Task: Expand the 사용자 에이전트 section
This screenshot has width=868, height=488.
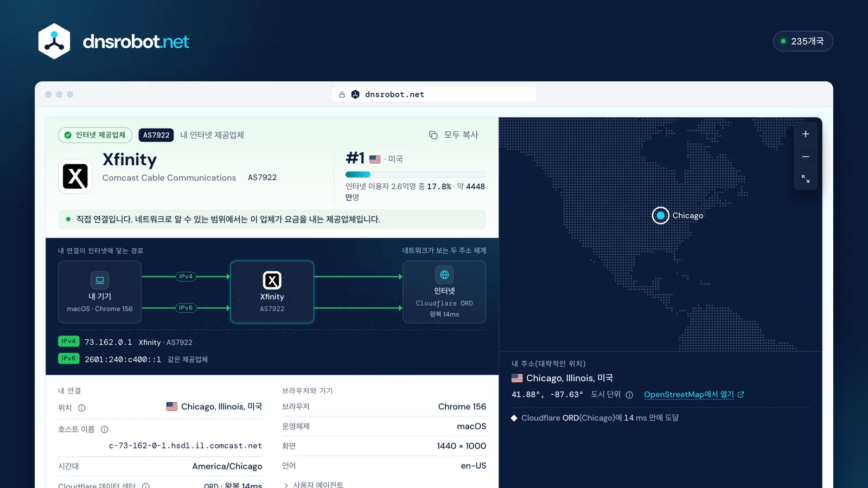Action: tap(314, 484)
